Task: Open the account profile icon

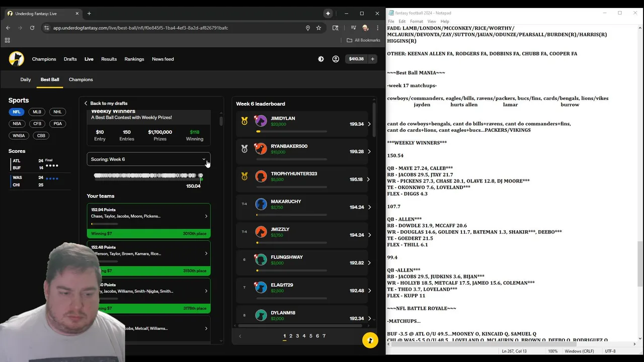Action: coord(336,59)
